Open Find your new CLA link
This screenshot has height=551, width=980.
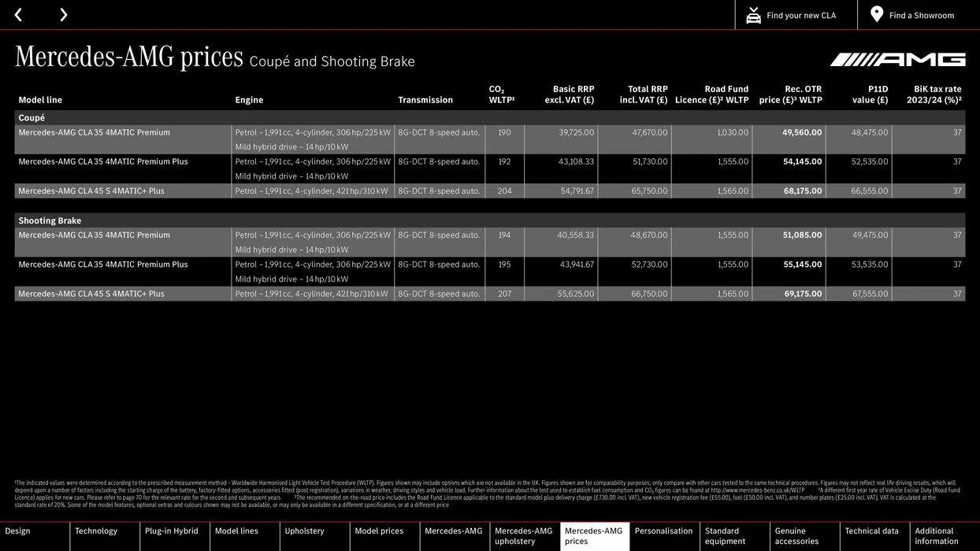coord(801,15)
